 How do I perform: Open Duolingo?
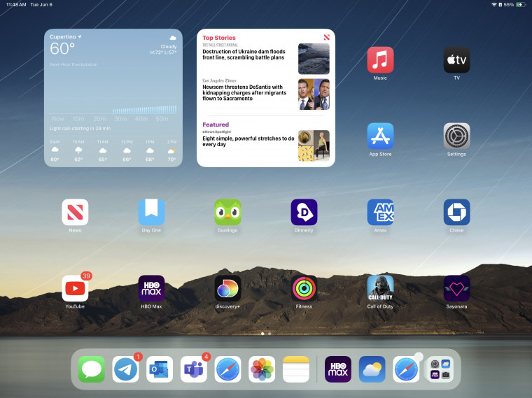coord(227,212)
